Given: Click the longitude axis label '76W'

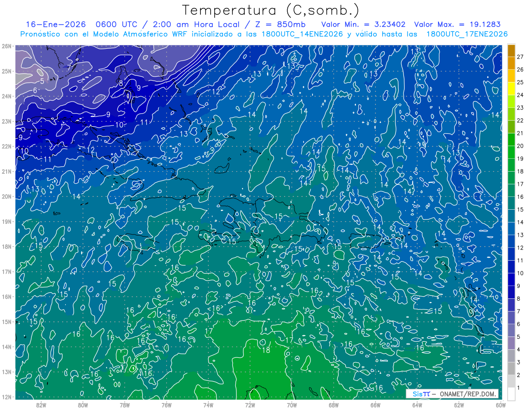Looking at the screenshot, I should click(166, 405).
